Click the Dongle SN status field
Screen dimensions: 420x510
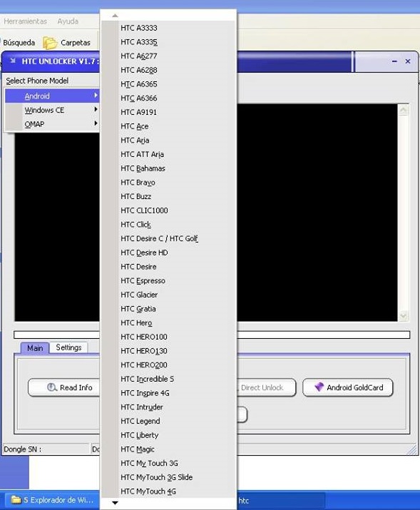pos(46,449)
